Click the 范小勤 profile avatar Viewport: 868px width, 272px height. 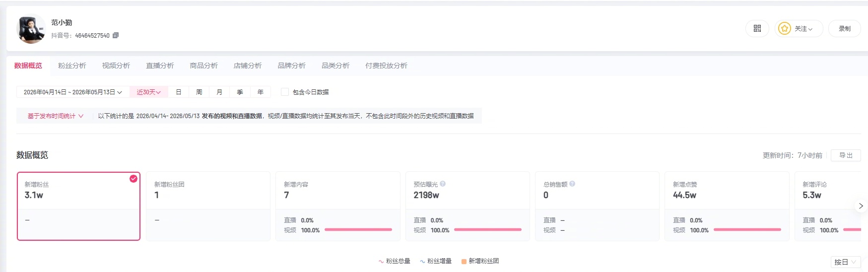[x=31, y=29]
